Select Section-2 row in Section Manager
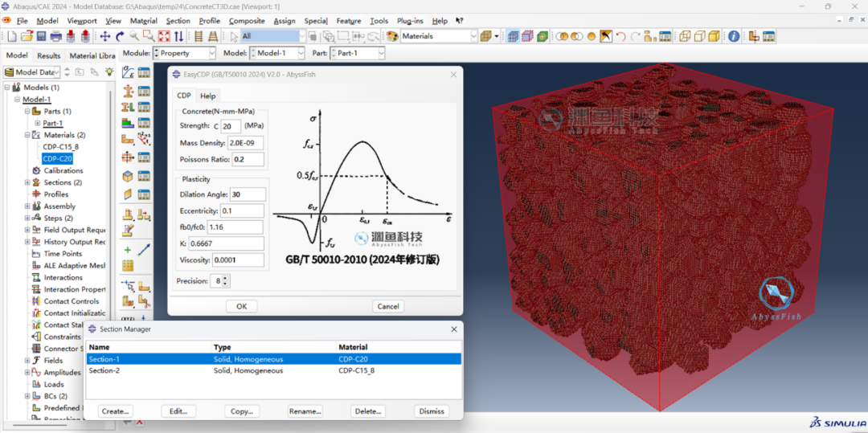Viewport: 868px width, 433px height. [x=274, y=370]
